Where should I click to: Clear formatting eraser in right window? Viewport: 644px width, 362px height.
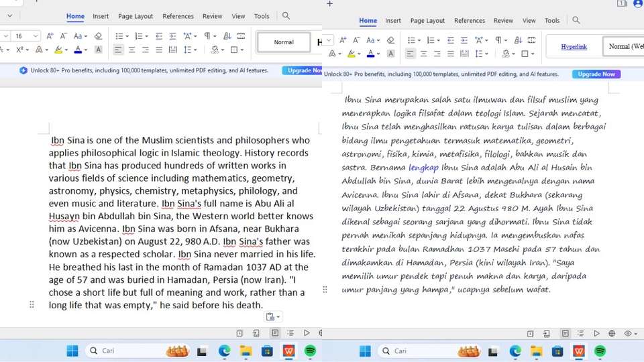(x=390, y=40)
